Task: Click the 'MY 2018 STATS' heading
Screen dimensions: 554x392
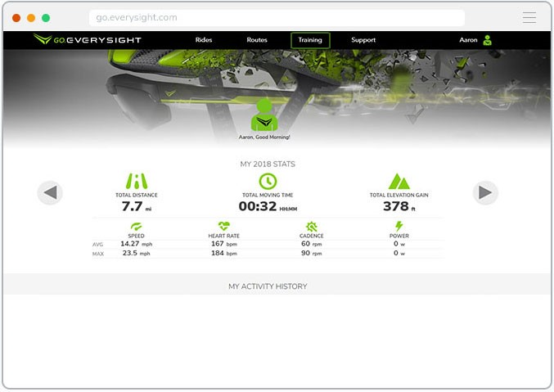Action: pos(268,164)
